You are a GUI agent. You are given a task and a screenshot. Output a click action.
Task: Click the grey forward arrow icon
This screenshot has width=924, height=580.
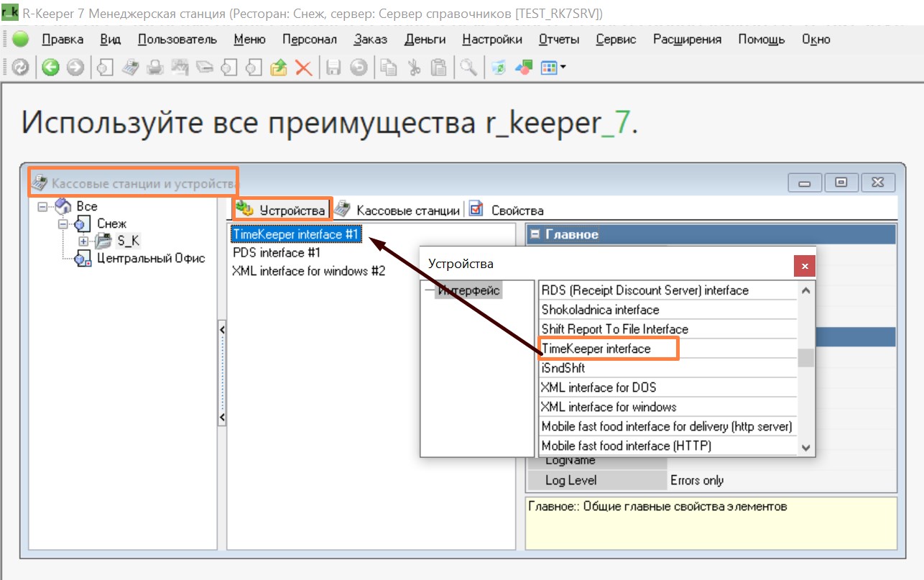pos(75,68)
